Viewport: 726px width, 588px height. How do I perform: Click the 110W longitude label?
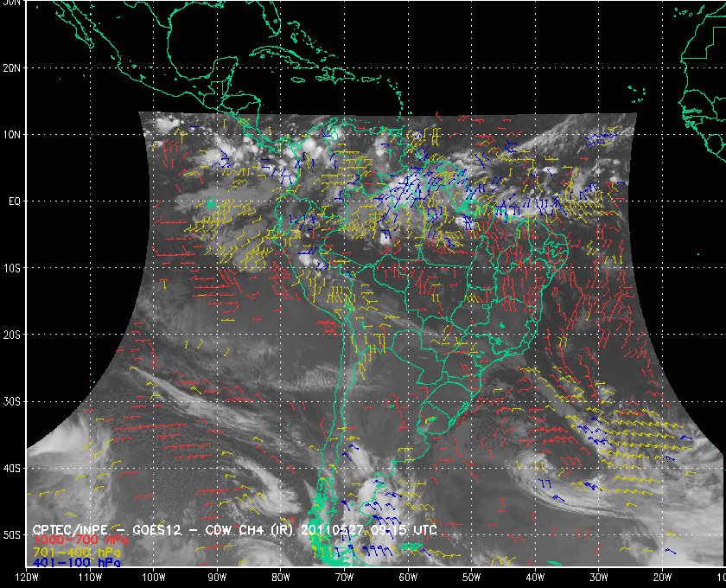[90, 578]
